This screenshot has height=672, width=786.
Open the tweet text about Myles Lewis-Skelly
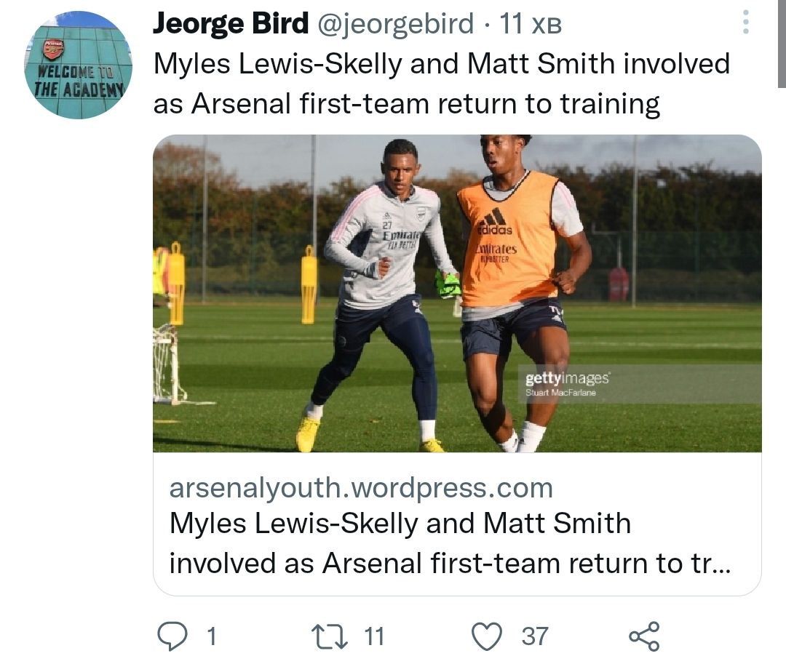pyautogui.click(x=441, y=84)
